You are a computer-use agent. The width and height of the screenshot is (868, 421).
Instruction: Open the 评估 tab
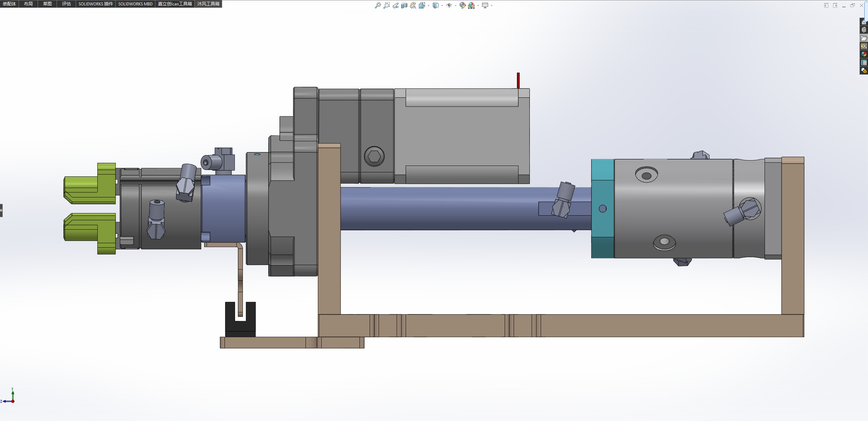pos(66,4)
